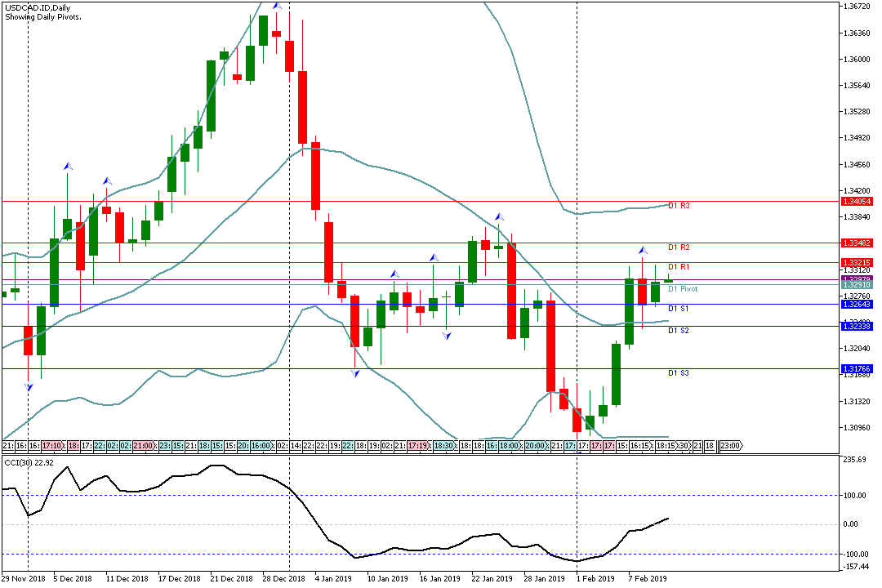The image size is (882, 588).
Task: Select the red 1.33482 price tag
Action: pyautogui.click(x=857, y=243)
